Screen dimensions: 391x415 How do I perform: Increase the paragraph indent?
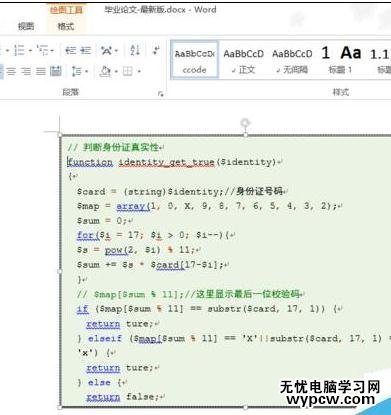coord(86,51)
